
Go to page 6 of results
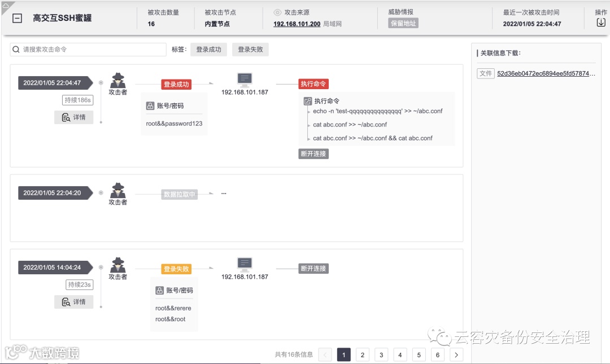(437, 354)
